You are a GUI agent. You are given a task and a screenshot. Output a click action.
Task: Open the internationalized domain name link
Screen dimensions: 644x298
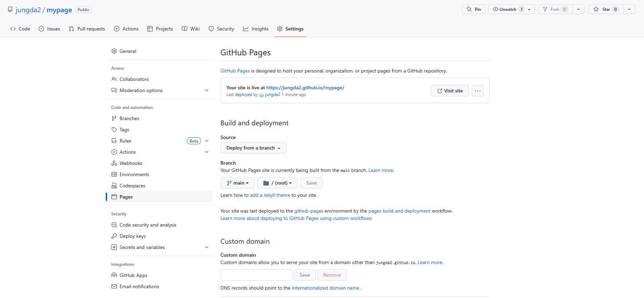[x=326, y=288]
